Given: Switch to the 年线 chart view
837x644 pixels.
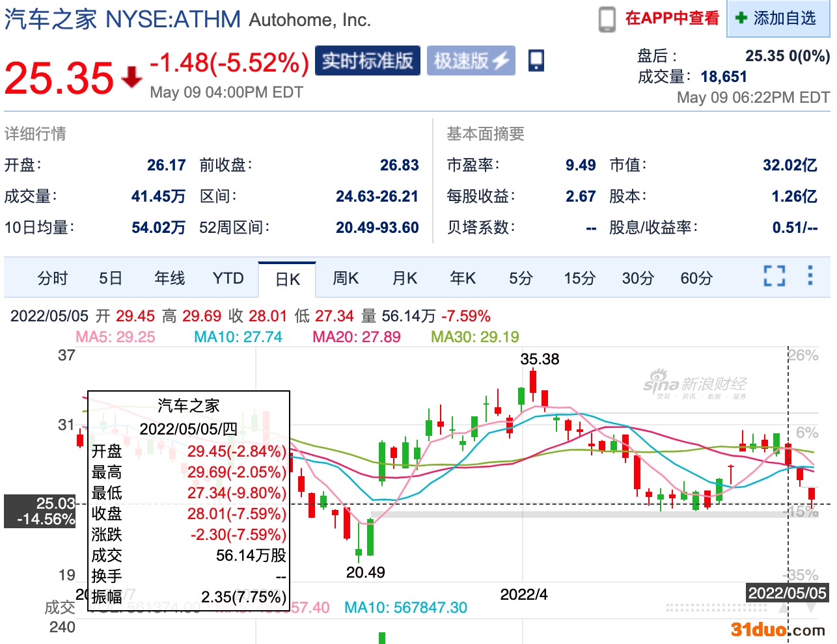Looking at the screenshot, I should coord(169,278).
